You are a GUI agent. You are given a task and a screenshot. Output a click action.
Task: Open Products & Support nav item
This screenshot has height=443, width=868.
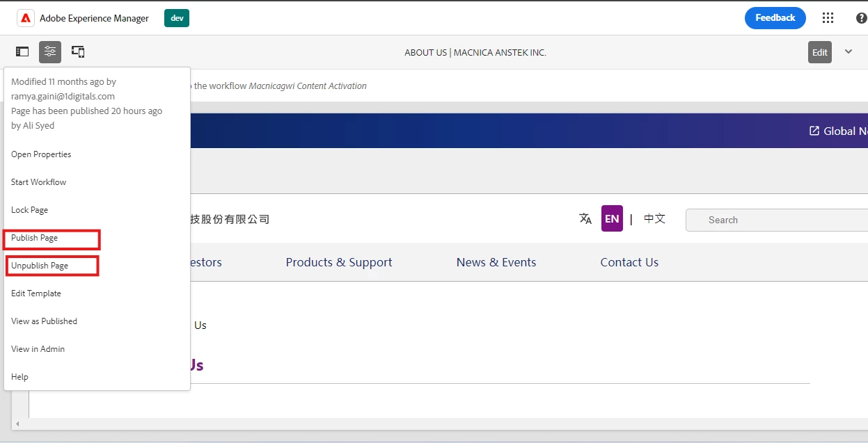339,262
